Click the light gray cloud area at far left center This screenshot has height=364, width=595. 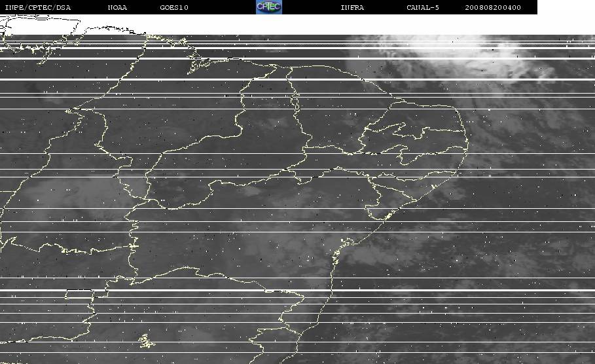[x=68, y=194]
